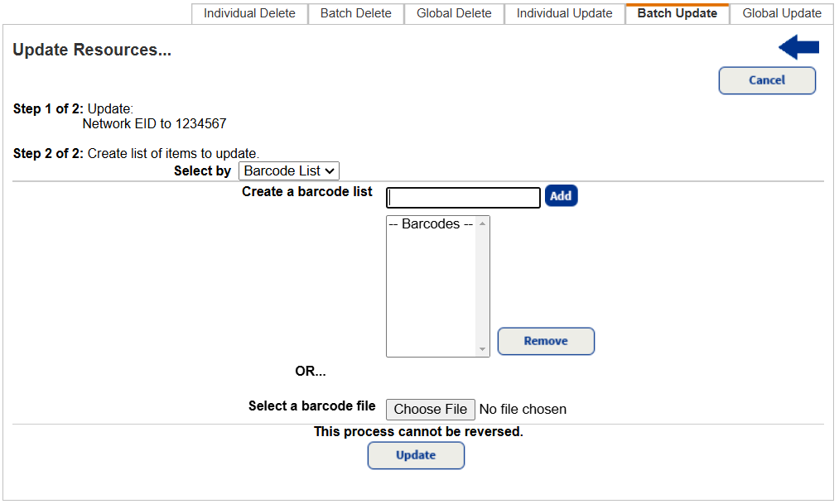Go to the Global Delete tab
This screenshot has width=839, height=504.
point(454,13)
